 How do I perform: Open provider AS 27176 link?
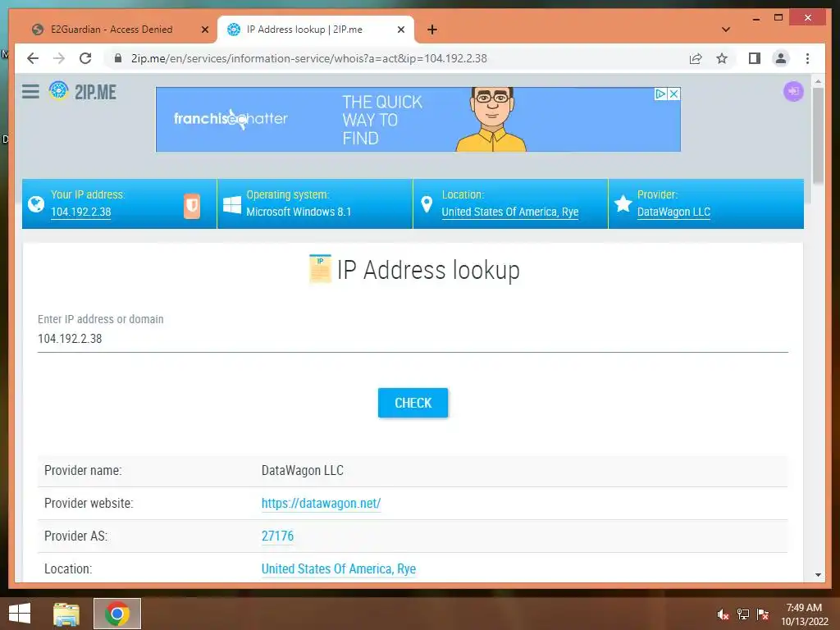(277, 536)
